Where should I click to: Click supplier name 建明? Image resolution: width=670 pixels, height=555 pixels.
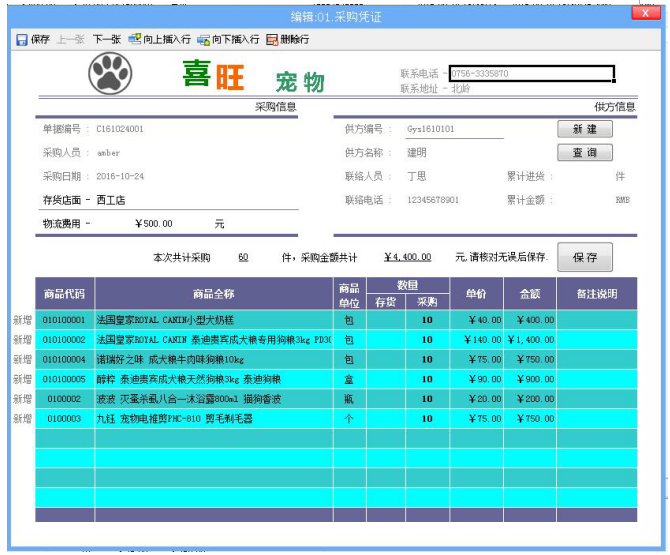(417, 153)
